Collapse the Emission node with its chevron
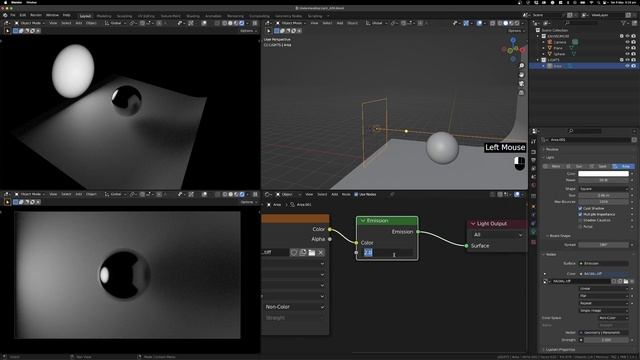 (x=362, y=221)
